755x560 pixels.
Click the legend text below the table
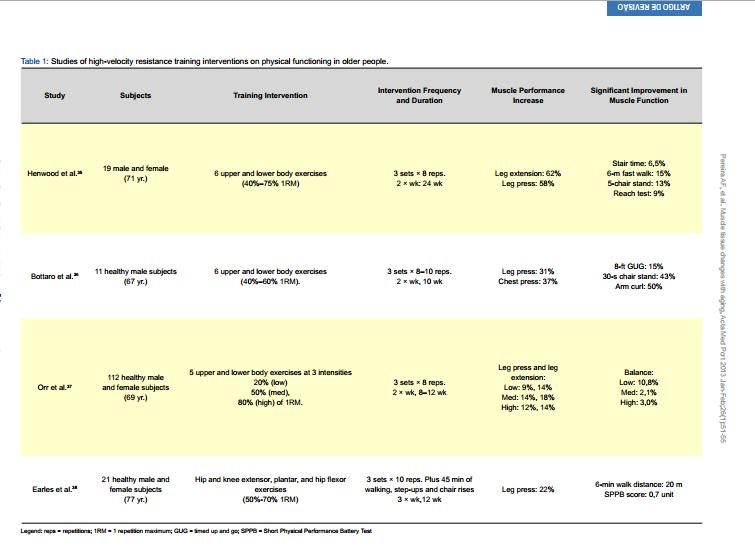coord(196,531)
